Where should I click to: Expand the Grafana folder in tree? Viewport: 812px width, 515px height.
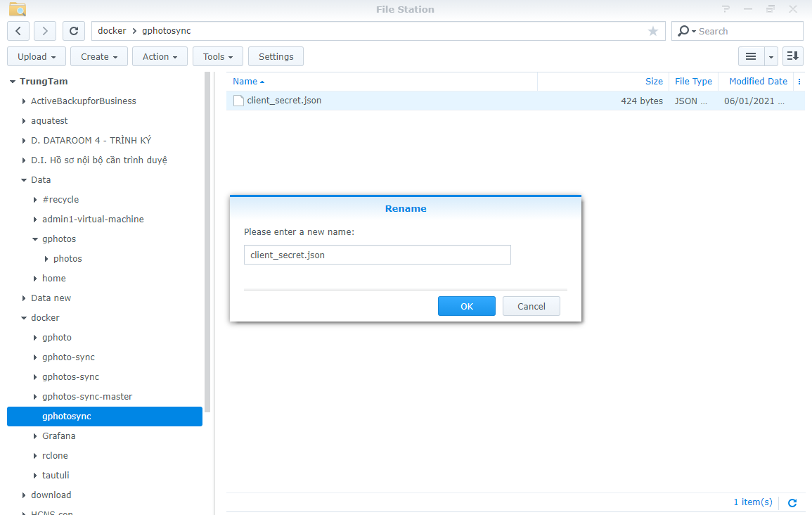(x=35, y=436)
